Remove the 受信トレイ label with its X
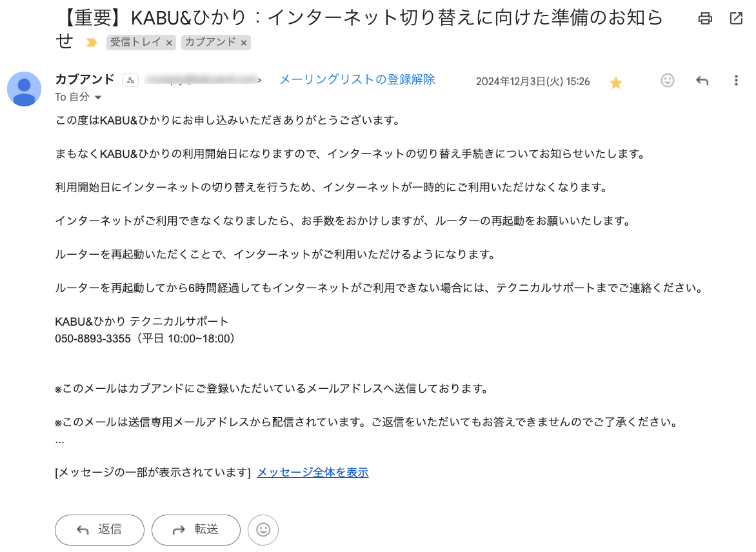Viewport: 756px width, 552px height. (169, 43)
